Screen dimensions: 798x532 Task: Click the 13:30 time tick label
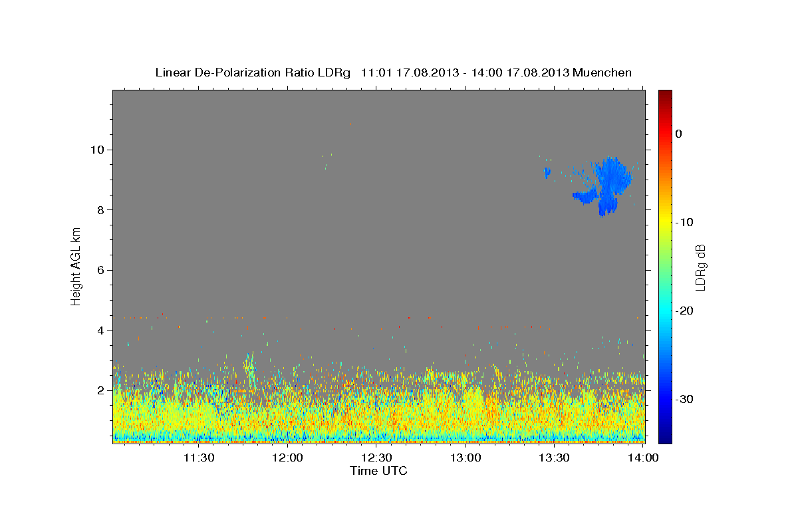[x=554, y=458]
